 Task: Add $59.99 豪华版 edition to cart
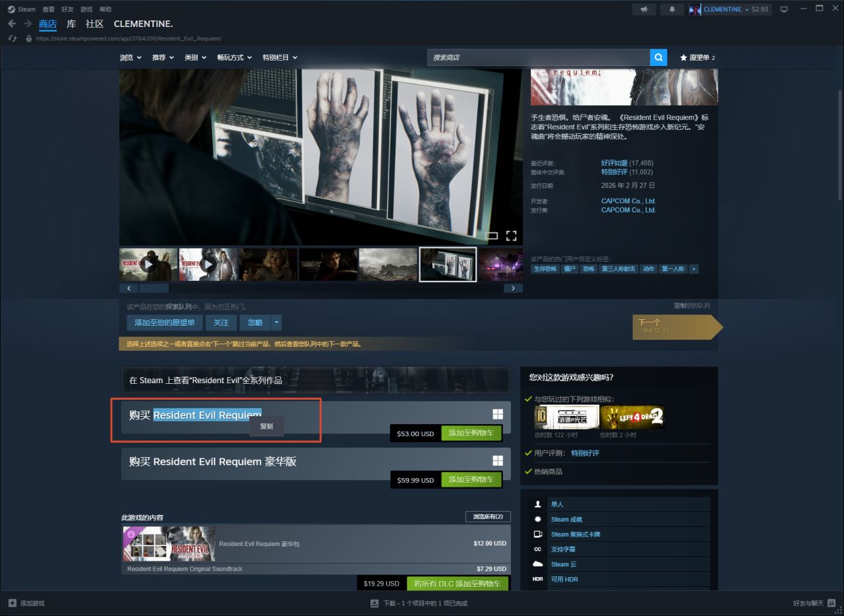click(x=471, y=479)
